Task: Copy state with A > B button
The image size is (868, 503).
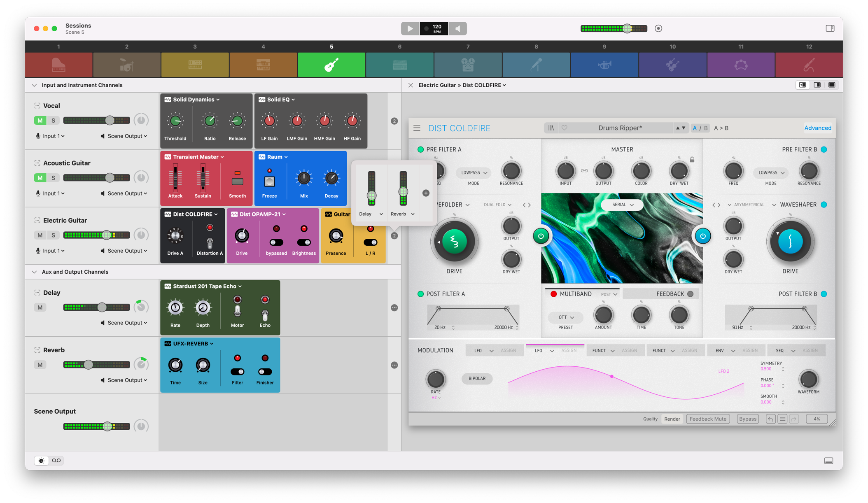Action: pos(721,128)
